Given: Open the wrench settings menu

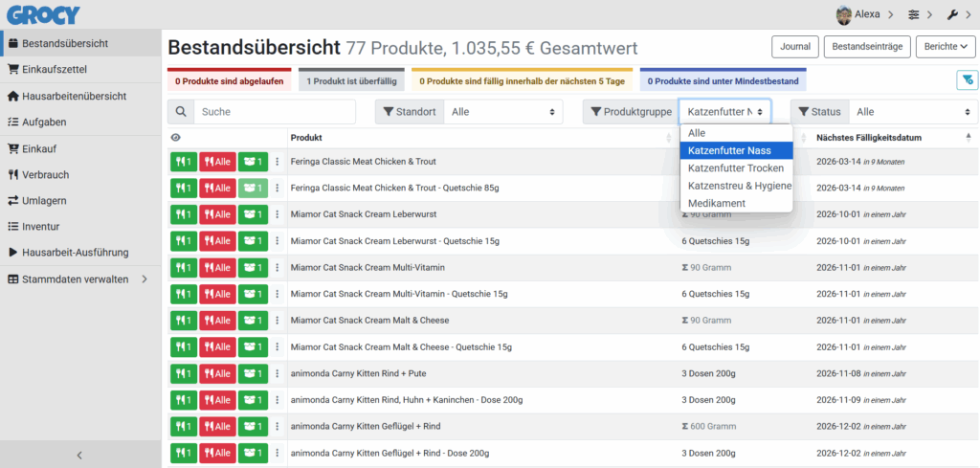Looking at the screenshot, I should pos(959,14).
